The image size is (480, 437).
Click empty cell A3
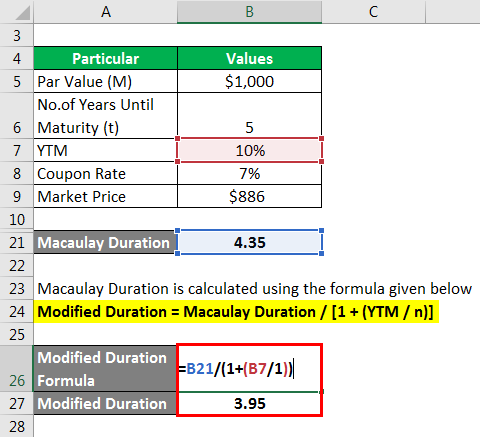pos(105,35)
